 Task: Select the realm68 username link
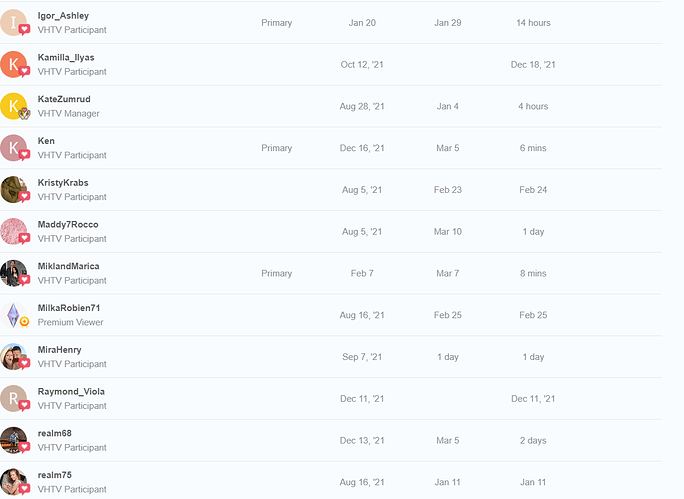tap(55, 433)
